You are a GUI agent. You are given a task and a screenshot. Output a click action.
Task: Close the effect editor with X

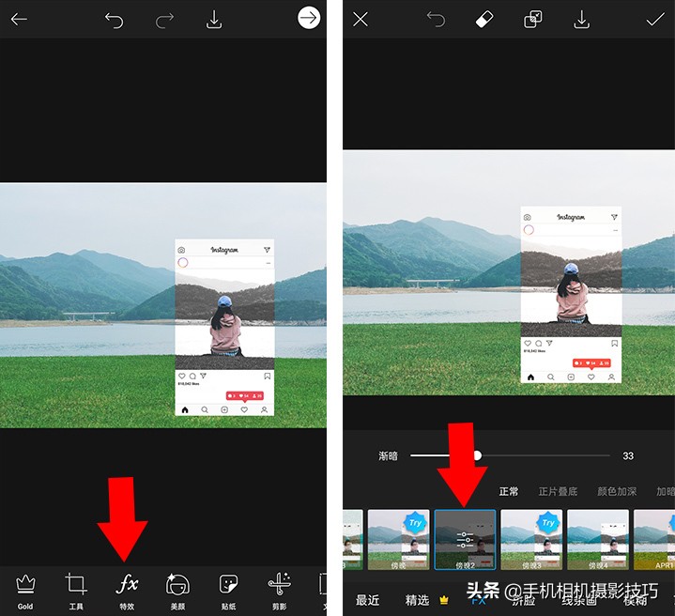(x=361, y=20)
